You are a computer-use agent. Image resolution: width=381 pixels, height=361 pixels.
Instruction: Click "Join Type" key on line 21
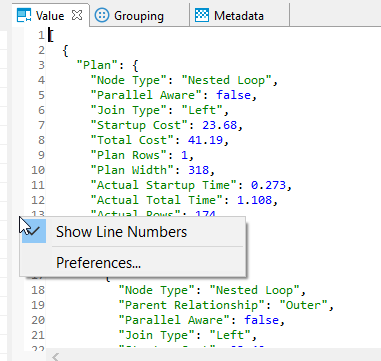156,335
